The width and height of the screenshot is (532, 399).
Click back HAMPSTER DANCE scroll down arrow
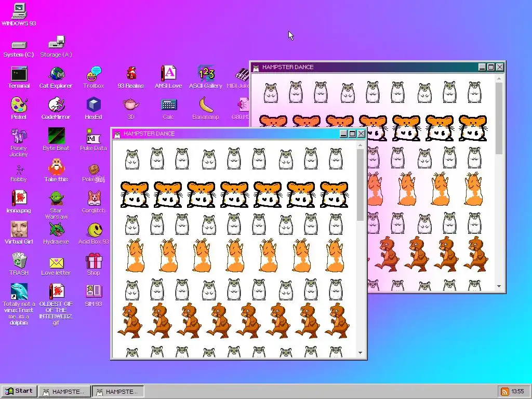(499, 286)
